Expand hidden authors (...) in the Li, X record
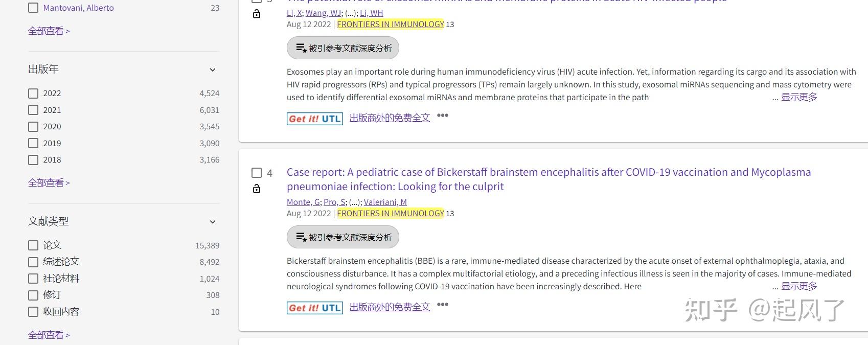 [x=351, y=13]
